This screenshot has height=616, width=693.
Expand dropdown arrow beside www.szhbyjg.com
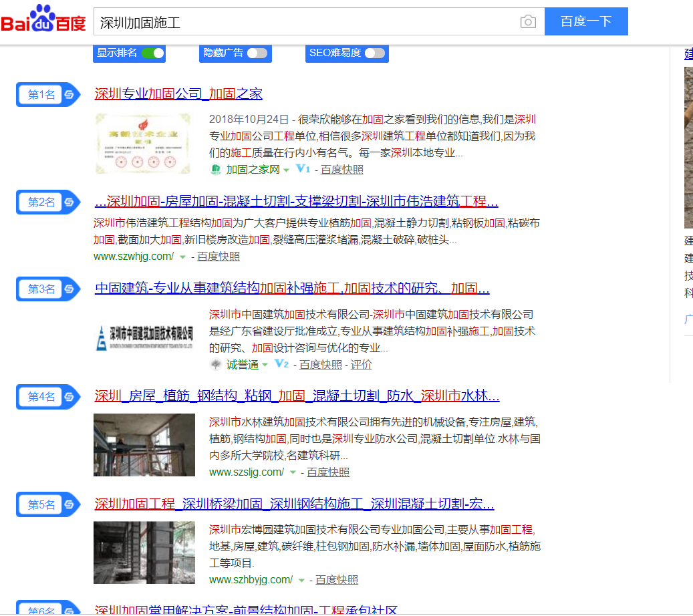pos(301,580)
